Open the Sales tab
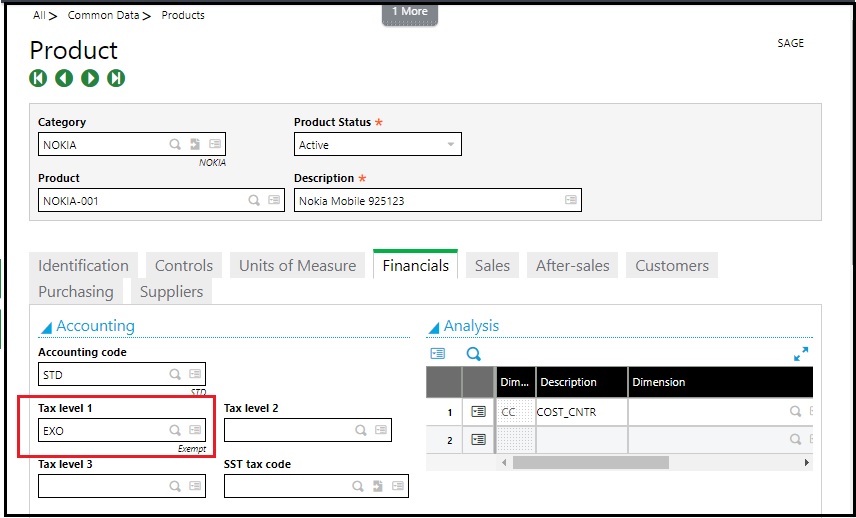 pos(492,265)
